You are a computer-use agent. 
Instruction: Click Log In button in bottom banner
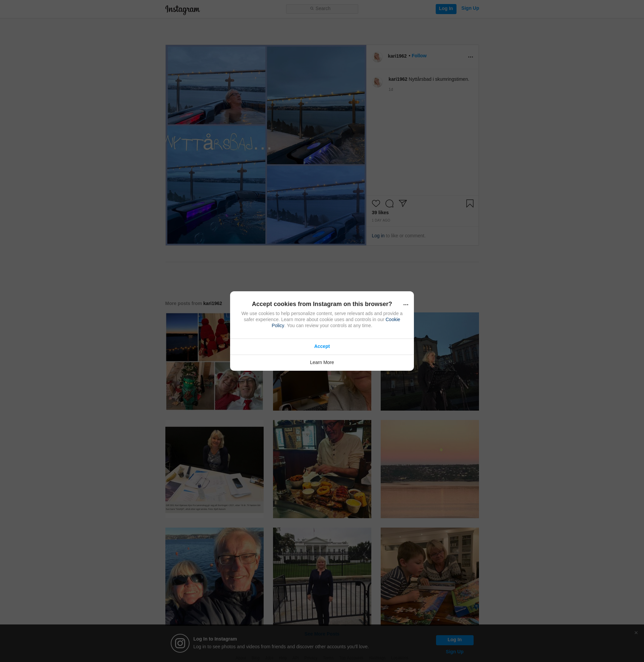click(454, 640)
